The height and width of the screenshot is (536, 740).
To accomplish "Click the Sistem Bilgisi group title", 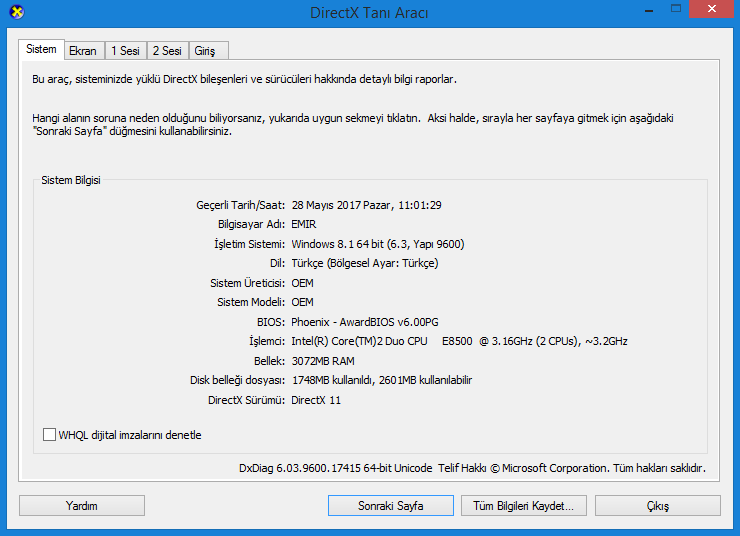I will [71, 180].
